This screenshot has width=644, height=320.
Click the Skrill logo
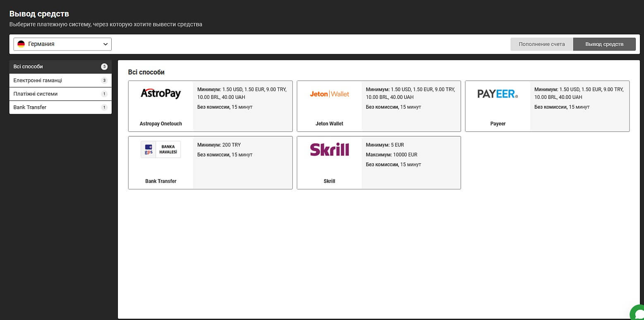(329, 149)
